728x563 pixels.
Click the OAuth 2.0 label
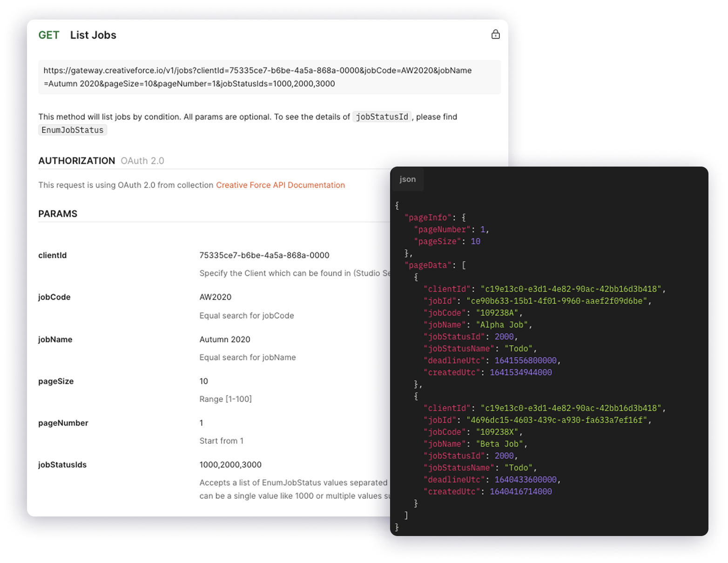tap(142, 161)
